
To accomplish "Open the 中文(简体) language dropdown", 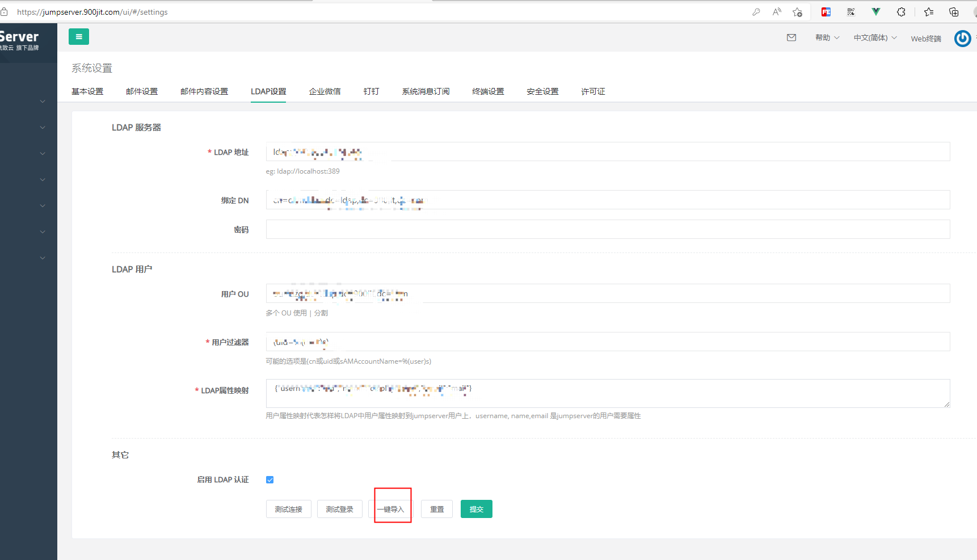I will tap(875, 37).
